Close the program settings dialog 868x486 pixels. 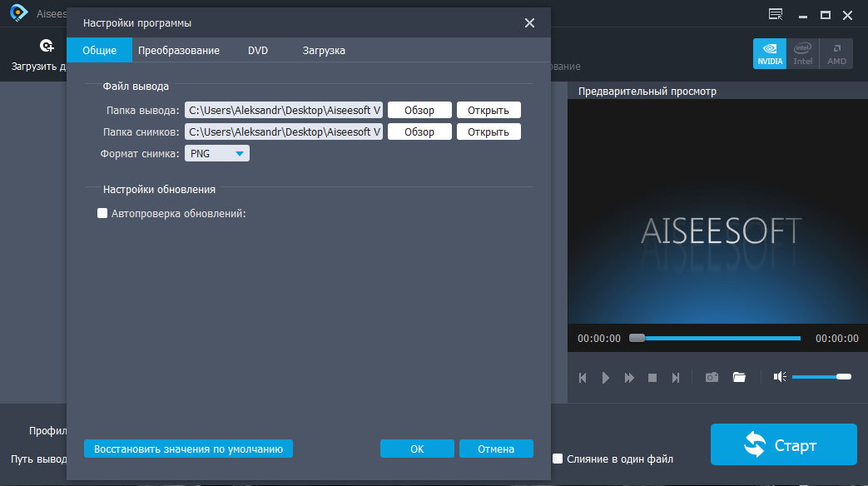click(530, 22)
